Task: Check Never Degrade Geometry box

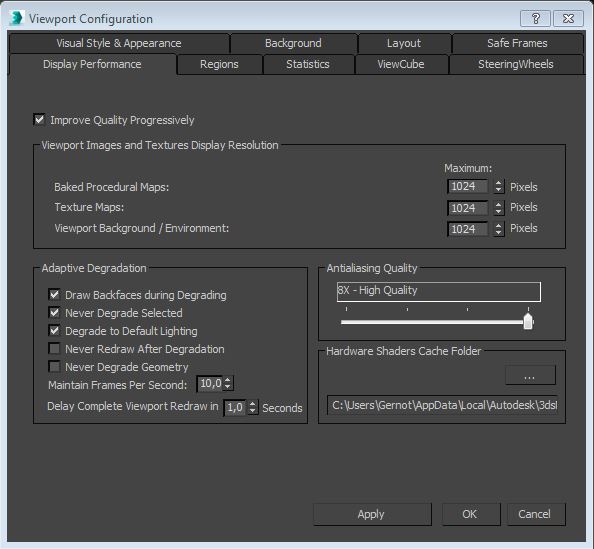Action: tap(55, 366)
